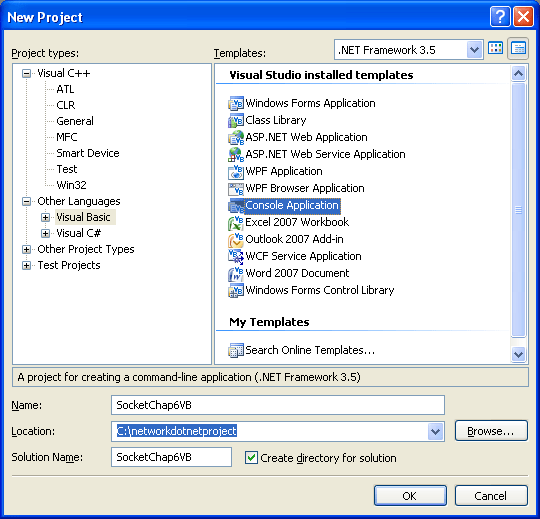Select Visual C++ root label
Screen dimensions: 540x519
tap(64, 73)
